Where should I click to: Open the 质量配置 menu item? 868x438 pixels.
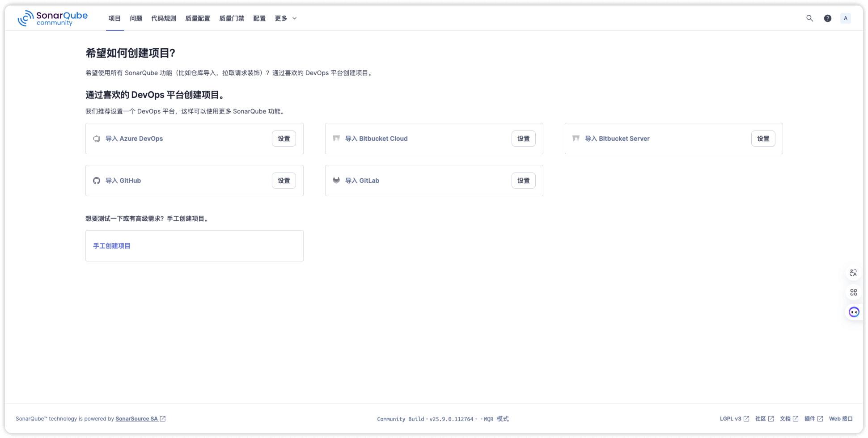coord(198,18)
